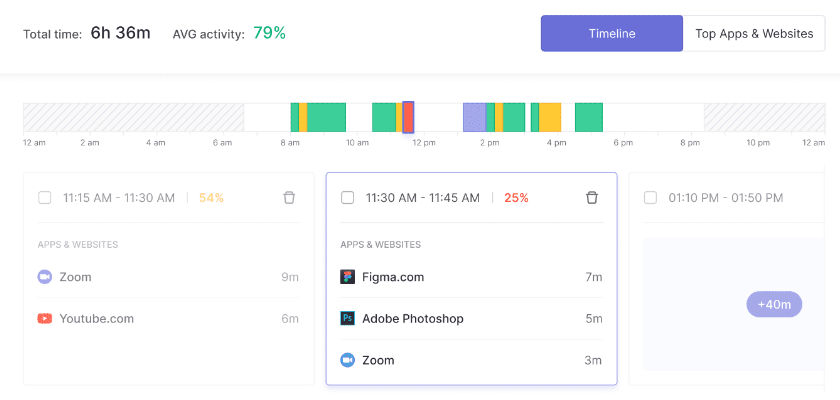This screenshot has height=400, width=840.
Task: Click the Youtube.com icon
Action: pos(45,319)
